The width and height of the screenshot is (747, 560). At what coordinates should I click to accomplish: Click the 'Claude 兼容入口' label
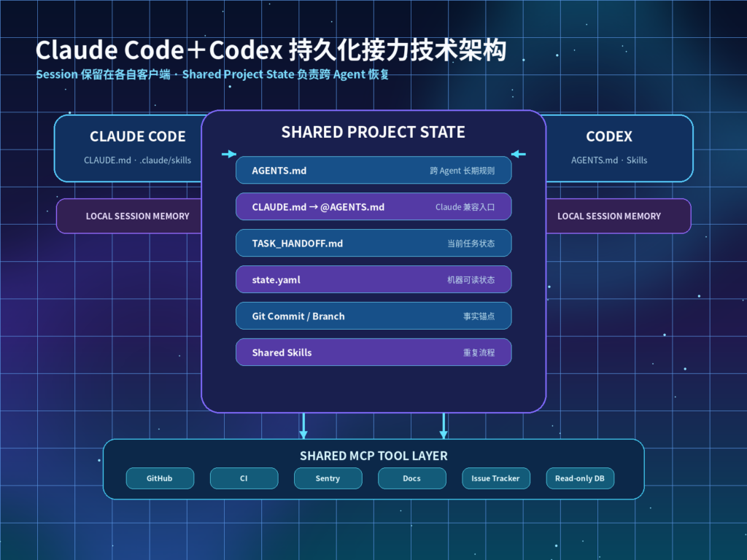pos(465,207)
